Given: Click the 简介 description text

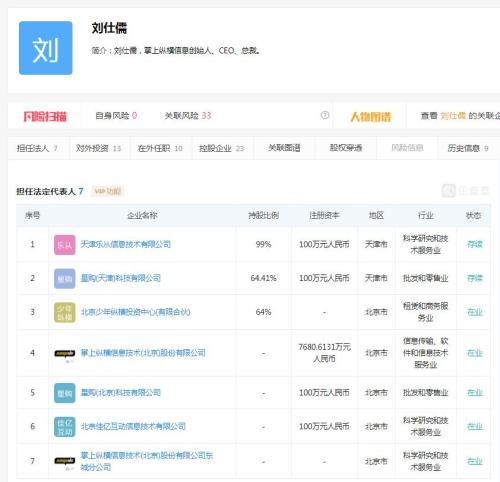Looking at the screenshot, I should pos(176,51).
